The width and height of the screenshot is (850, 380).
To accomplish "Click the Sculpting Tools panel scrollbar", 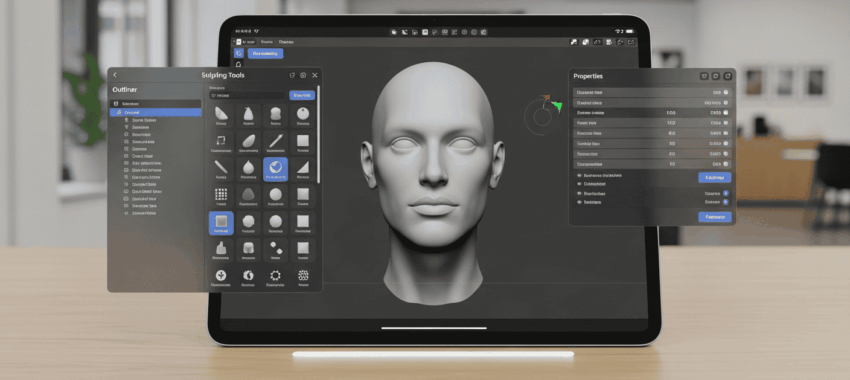I will coord(318,134).
